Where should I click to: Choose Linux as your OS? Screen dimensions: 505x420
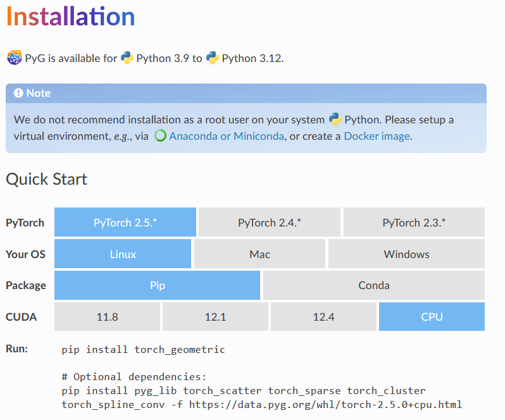(x=123, y=254)
